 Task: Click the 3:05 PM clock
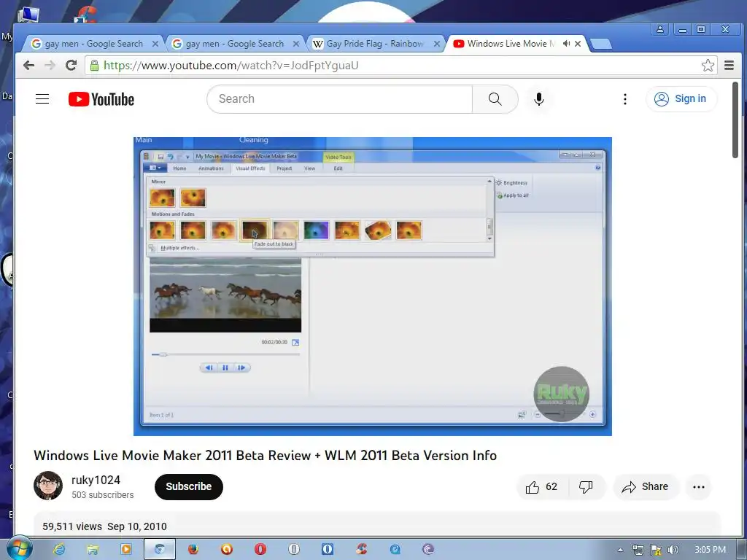pyautogui.click(x=710, y=550)
